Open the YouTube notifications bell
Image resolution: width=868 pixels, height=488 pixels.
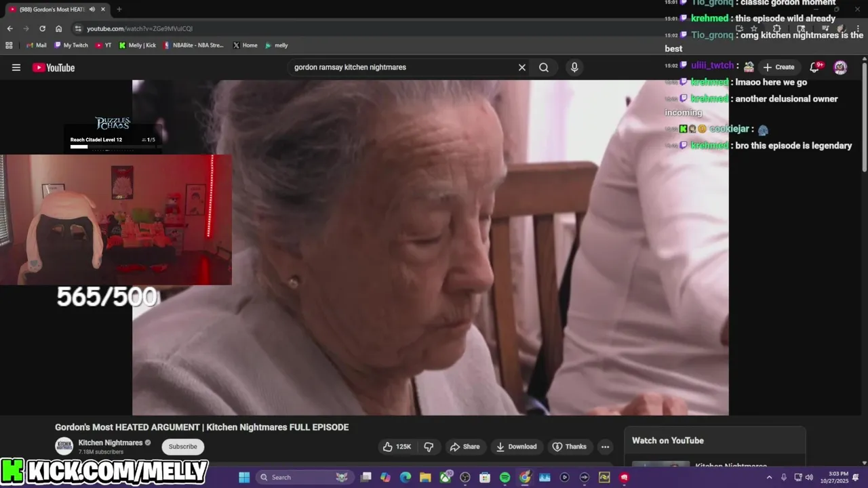click(x=816, y=67)
